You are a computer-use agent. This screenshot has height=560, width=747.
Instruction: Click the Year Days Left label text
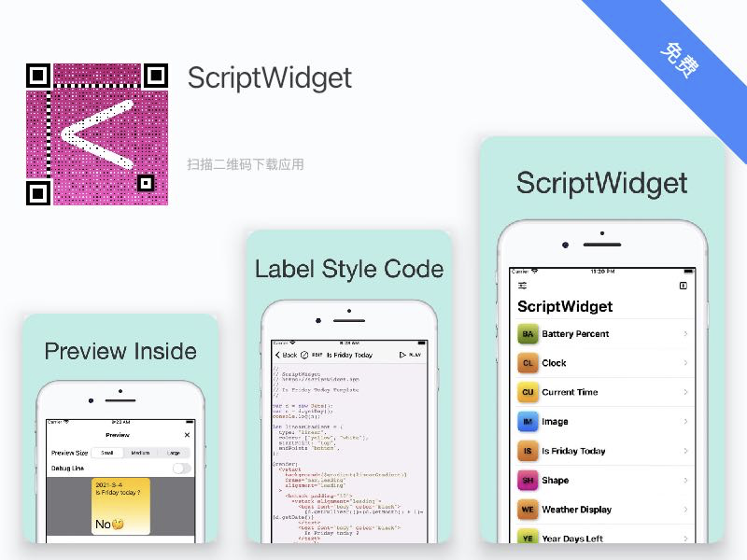tap(572, 539)
